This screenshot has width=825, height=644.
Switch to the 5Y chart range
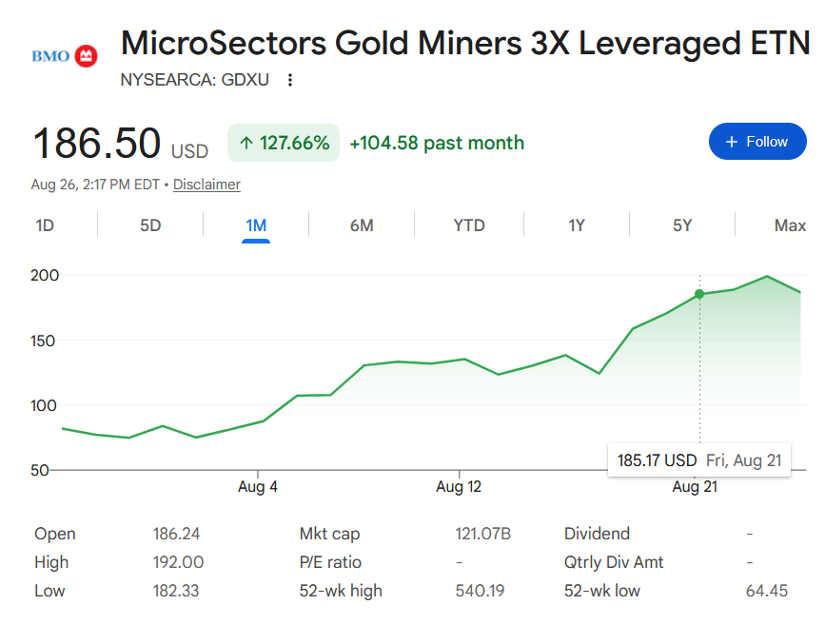click(x=682, y=225)
